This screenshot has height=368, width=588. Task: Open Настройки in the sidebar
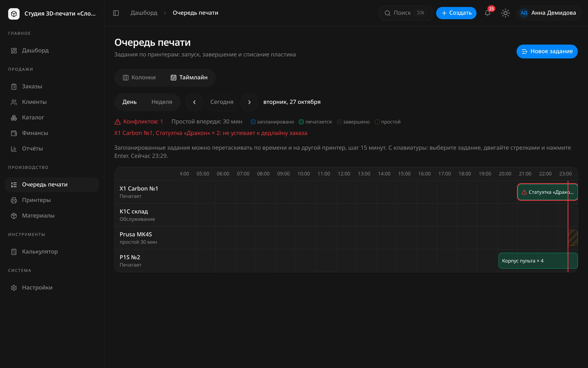pos(52,288)
